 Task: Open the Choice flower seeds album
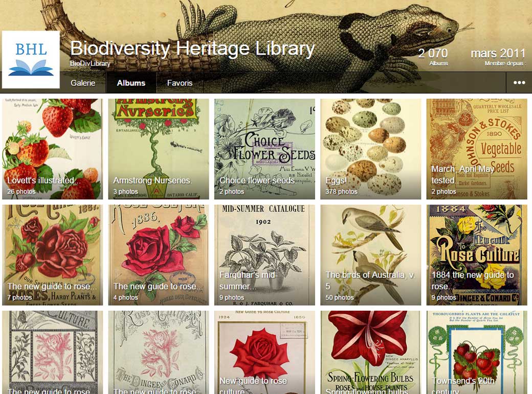[264, 149]
